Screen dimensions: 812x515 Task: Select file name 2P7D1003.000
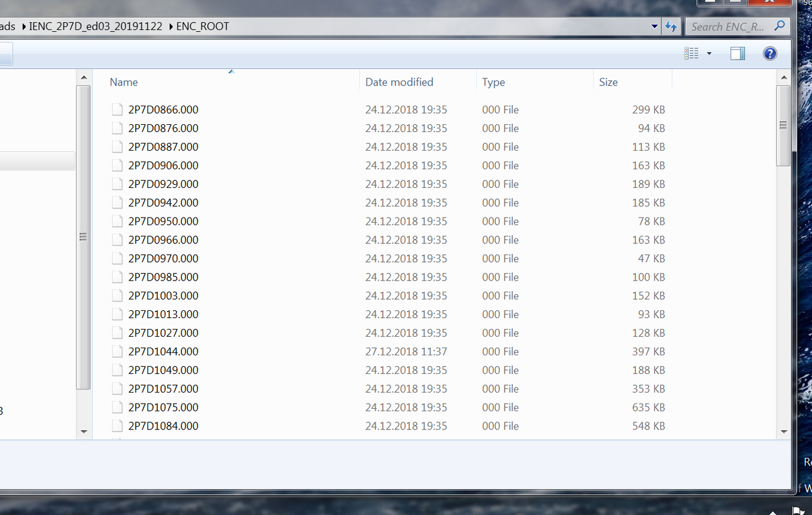pos(163,296)
